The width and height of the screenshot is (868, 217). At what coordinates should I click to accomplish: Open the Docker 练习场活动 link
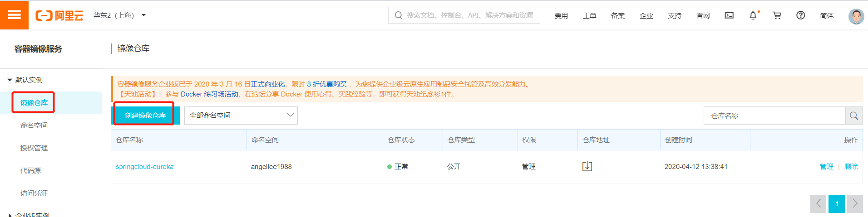[209, 94]
